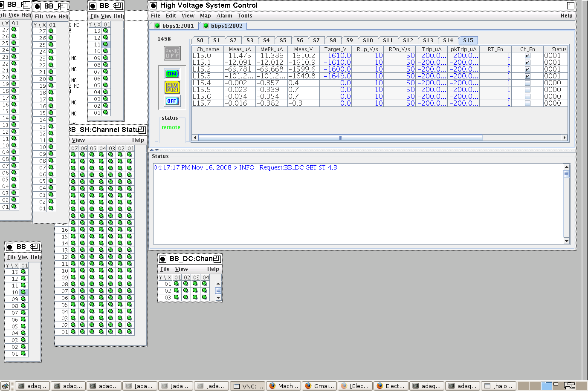Click BB_DC status LED row 03 column 03

tap(195, 297)
